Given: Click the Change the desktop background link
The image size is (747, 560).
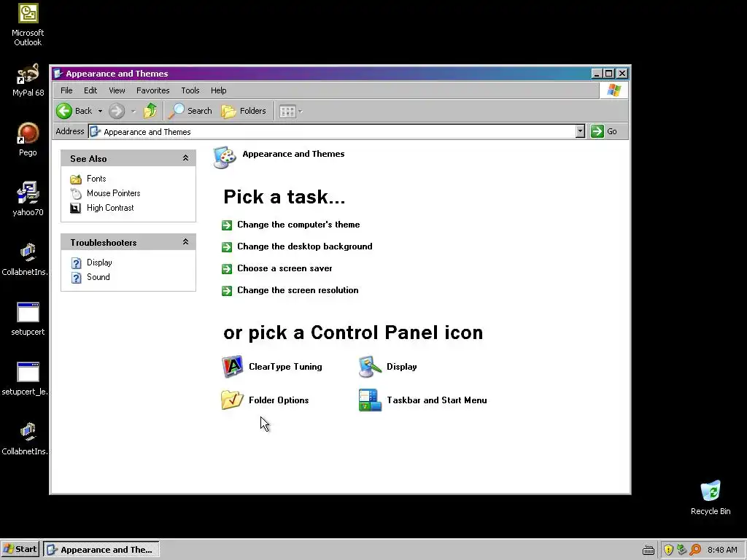Looking at the screenshot, I should click(x=305, y=246).
